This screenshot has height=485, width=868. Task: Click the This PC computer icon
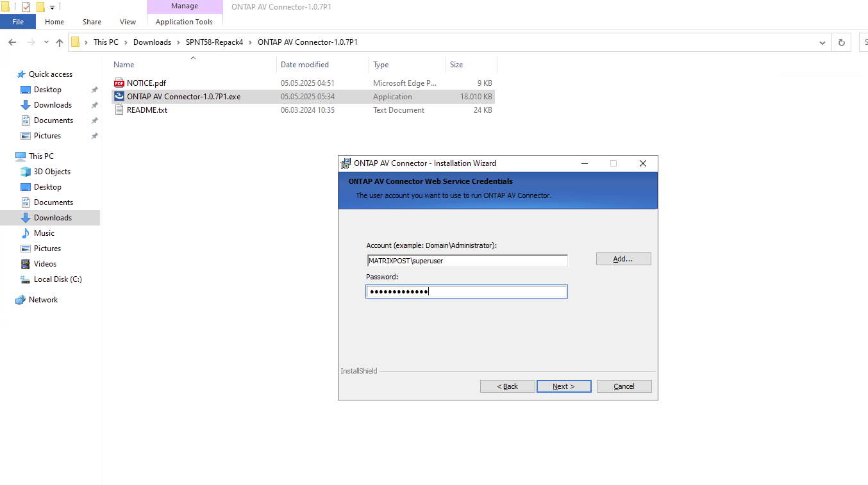21,156
